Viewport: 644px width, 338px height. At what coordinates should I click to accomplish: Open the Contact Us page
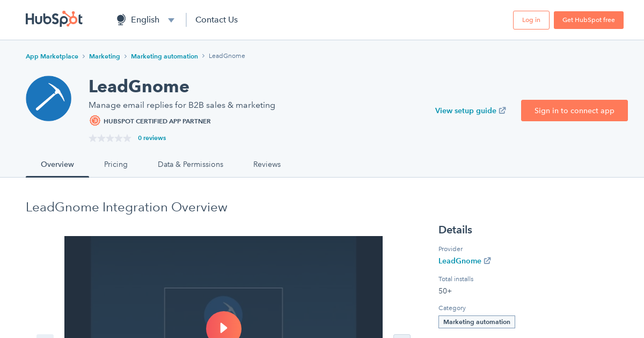click(x=216, y=19)
